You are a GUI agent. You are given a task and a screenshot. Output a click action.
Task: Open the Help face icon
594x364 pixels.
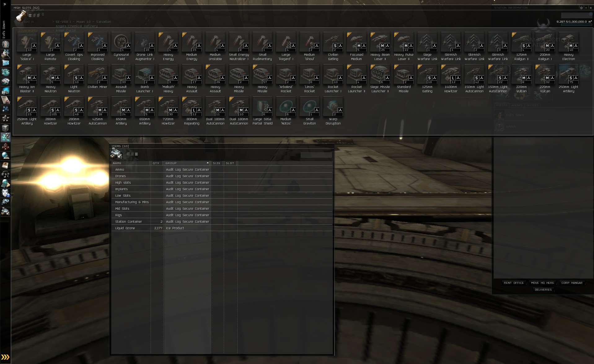[6, 193]
